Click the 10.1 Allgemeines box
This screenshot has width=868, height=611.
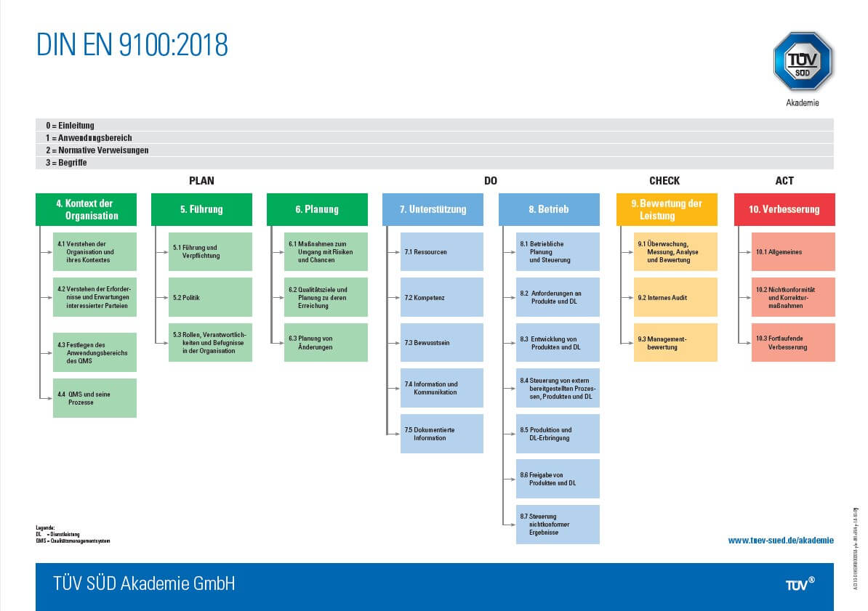tap(793, 252)
